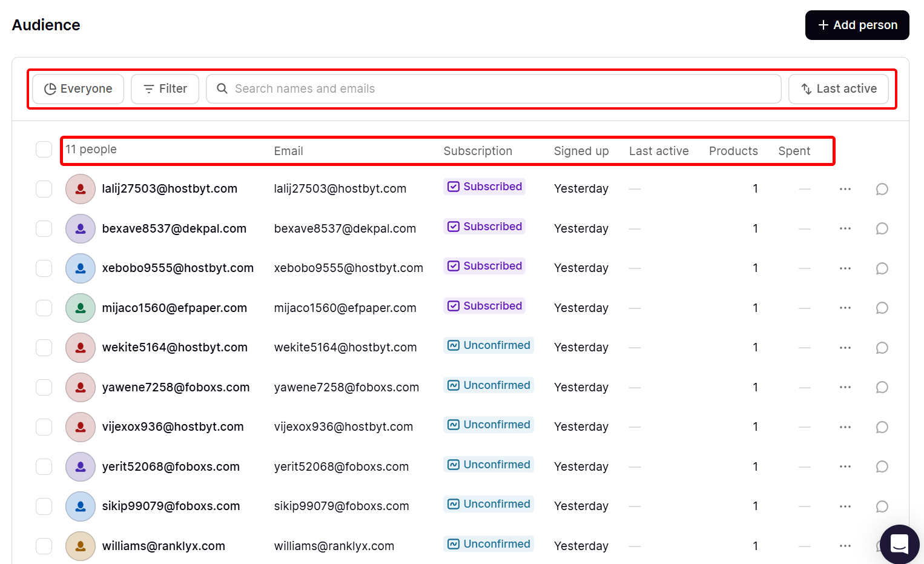This screenshot has height=564, width=924.
Task: Select checkbox for bexave8537@dekpal.com row
Action: point(44,228)
